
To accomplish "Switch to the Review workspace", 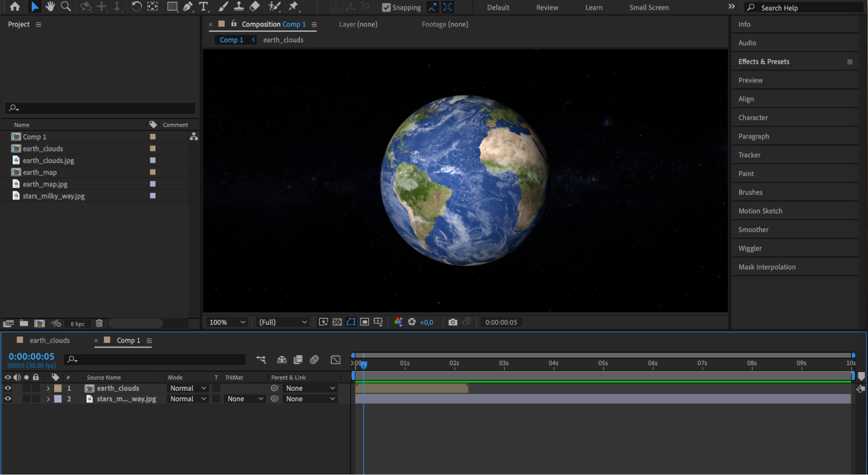I will pos(547,7).
